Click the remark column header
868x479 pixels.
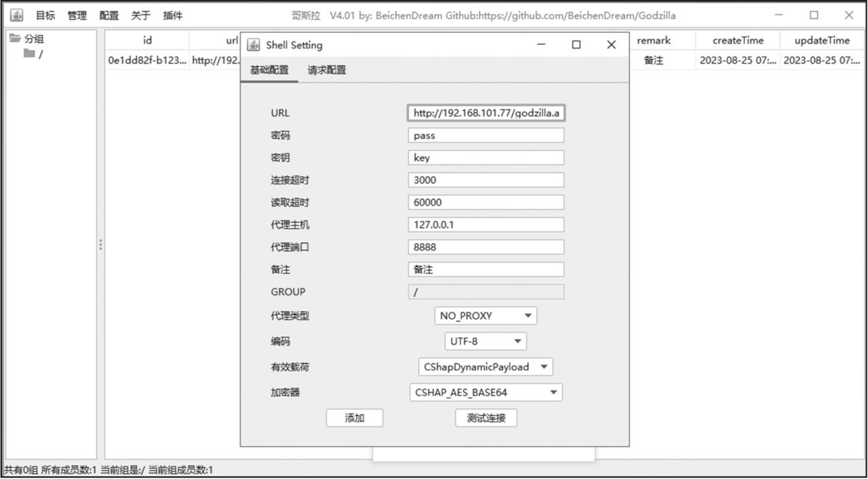(654, 40)
